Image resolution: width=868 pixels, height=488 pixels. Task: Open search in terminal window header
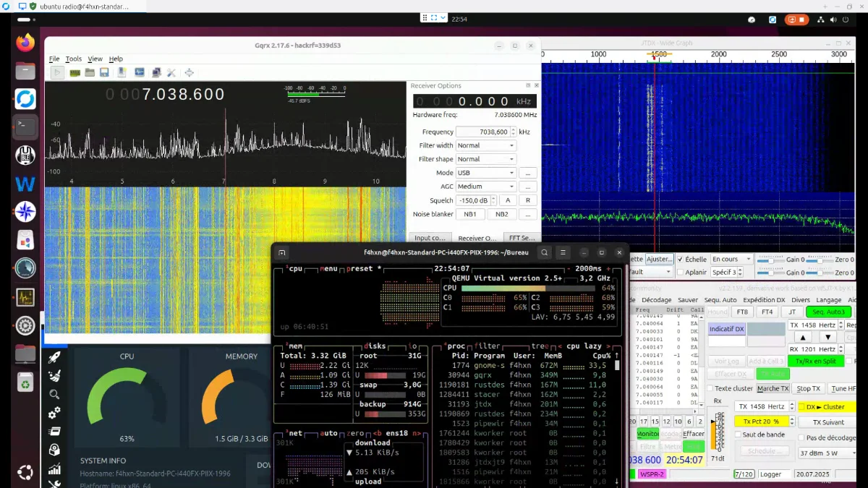544,252
